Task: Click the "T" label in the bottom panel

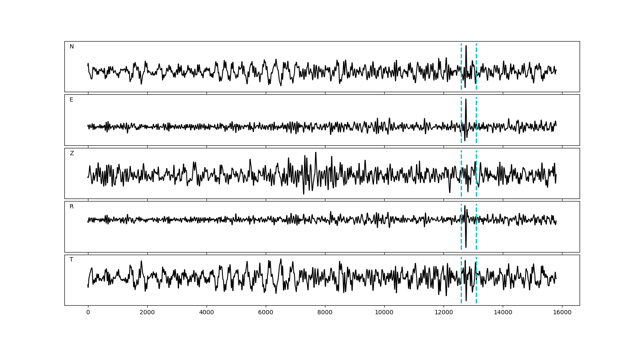Action: tap(71, 260)
